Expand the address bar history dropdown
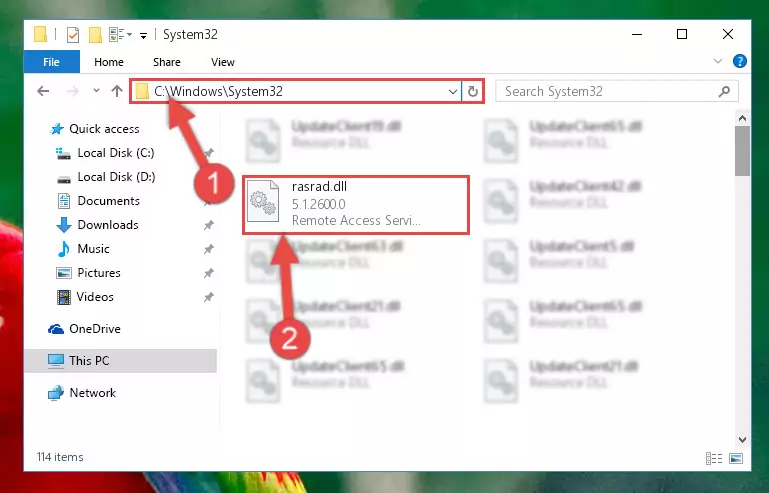 (x=453, y=91)
